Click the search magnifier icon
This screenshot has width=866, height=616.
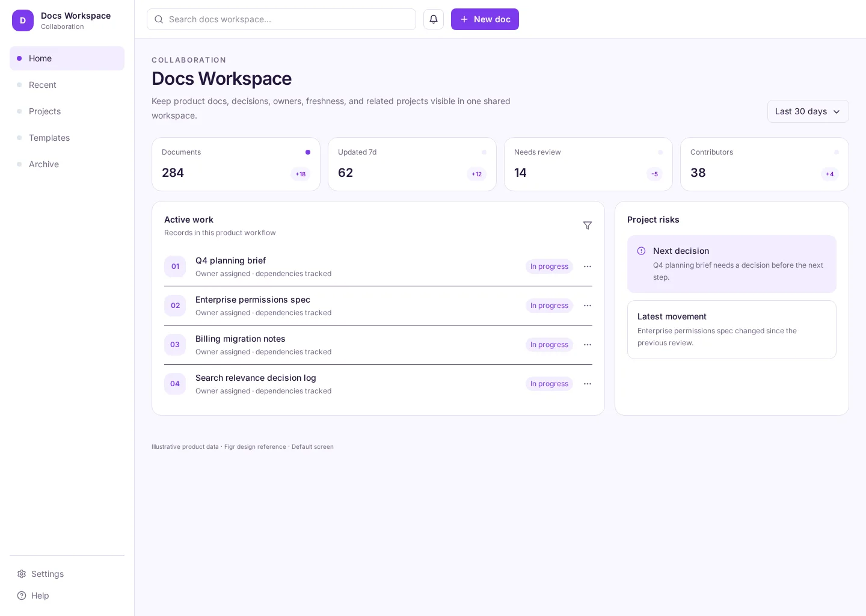click(159, 19)
